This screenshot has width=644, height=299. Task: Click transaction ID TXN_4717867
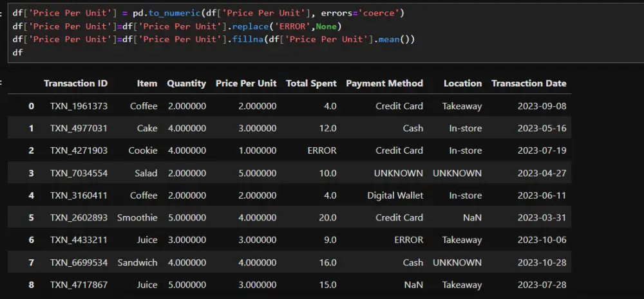79,285
